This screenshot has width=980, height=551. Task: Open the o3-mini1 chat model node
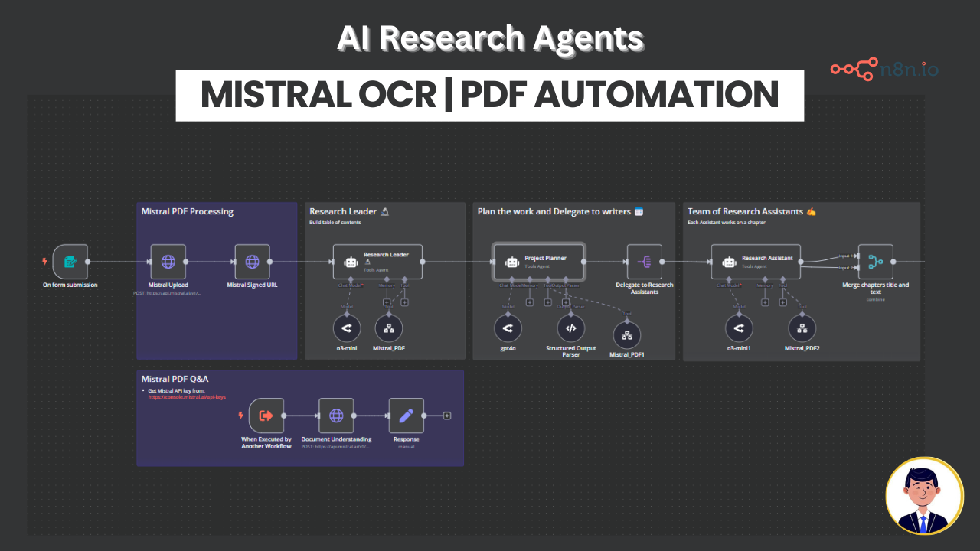pos(740,328)
